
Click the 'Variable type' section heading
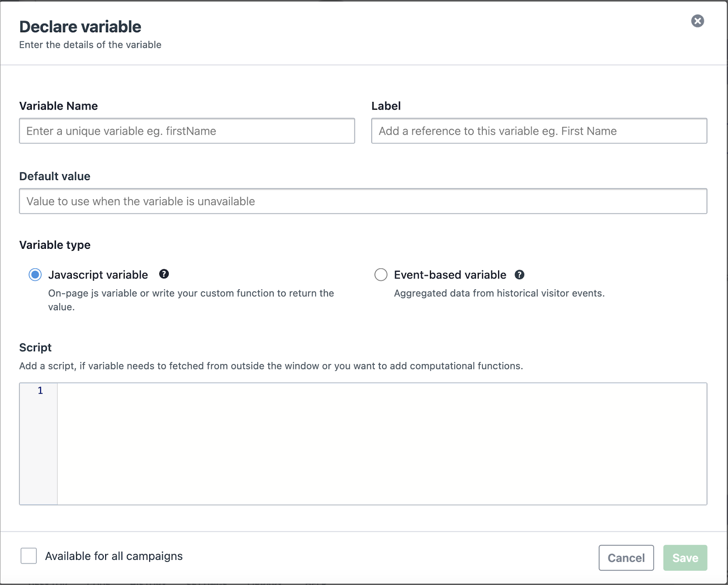(x=55, y=245)
